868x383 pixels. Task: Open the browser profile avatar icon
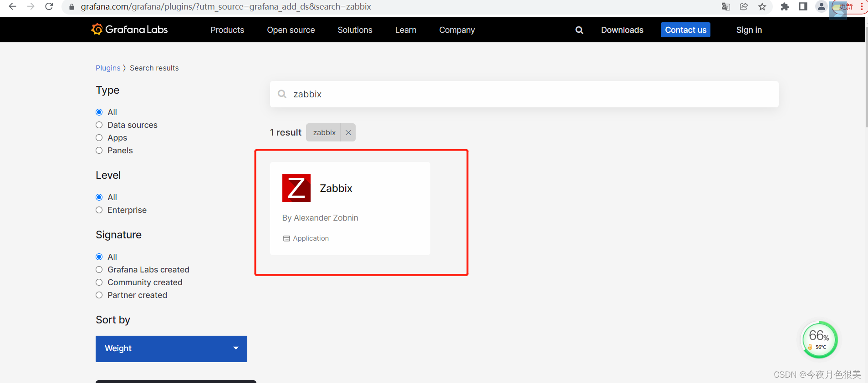[x=821, y=6]
